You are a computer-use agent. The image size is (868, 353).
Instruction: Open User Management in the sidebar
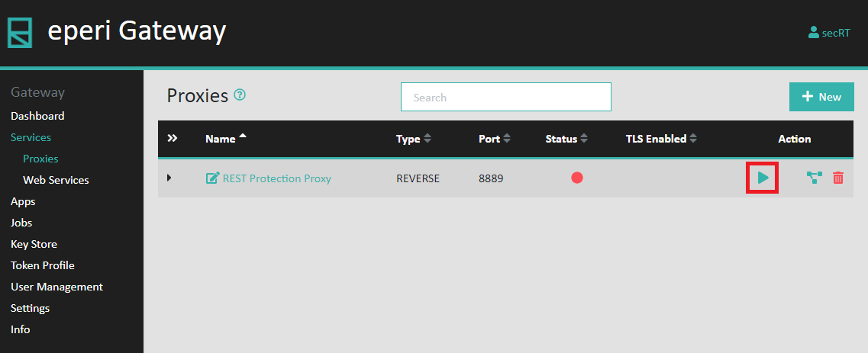click(x=56, y=287)
